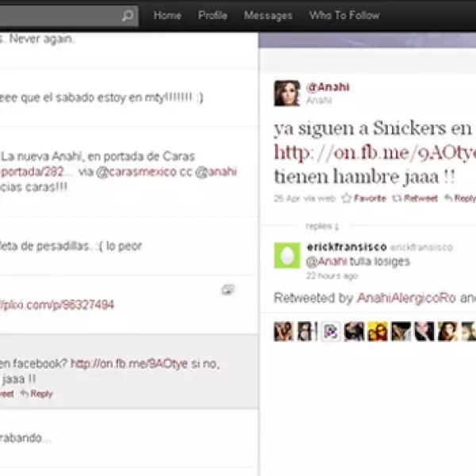Click erickfransisco's egg avatar

pyautogui.click(x=286, y=255)
